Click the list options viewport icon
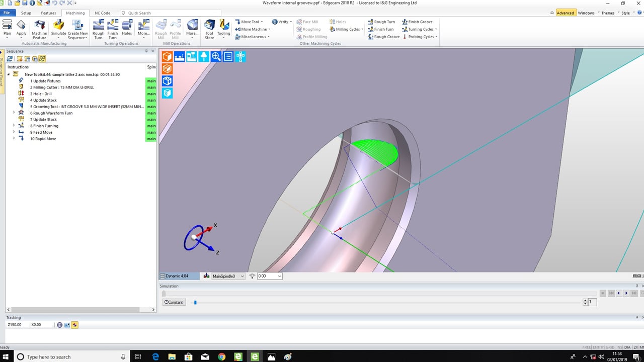This screenshot has width=644, height=362. [x=228, y=57]
